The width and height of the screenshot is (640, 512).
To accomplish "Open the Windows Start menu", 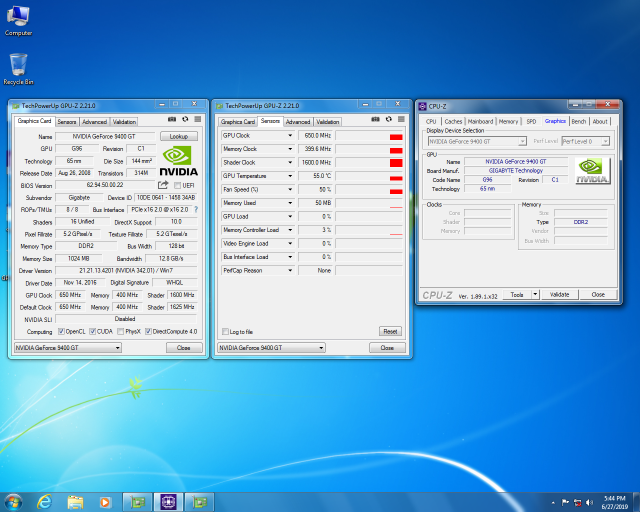I will pyautogui.click(x=13, y=502).
